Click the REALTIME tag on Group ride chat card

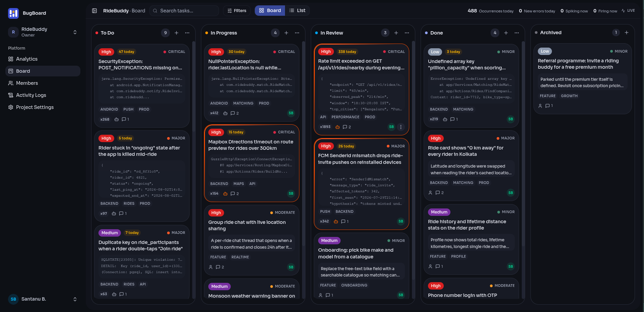(240, 257)
